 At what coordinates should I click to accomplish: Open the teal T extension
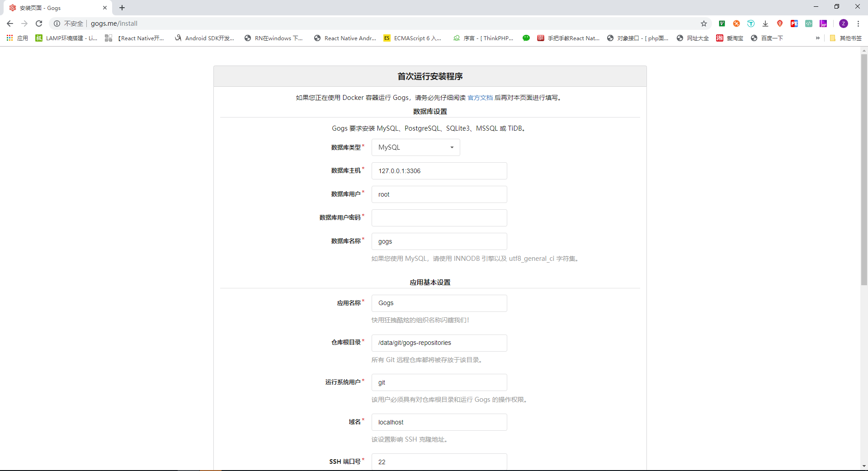pos(751,24)
